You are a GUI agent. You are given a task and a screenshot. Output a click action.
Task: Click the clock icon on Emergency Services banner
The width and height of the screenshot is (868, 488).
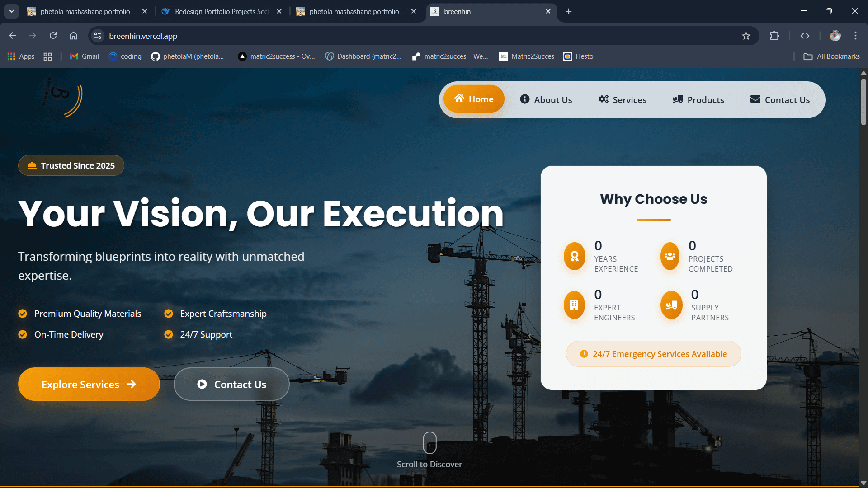tap(584, 354)
